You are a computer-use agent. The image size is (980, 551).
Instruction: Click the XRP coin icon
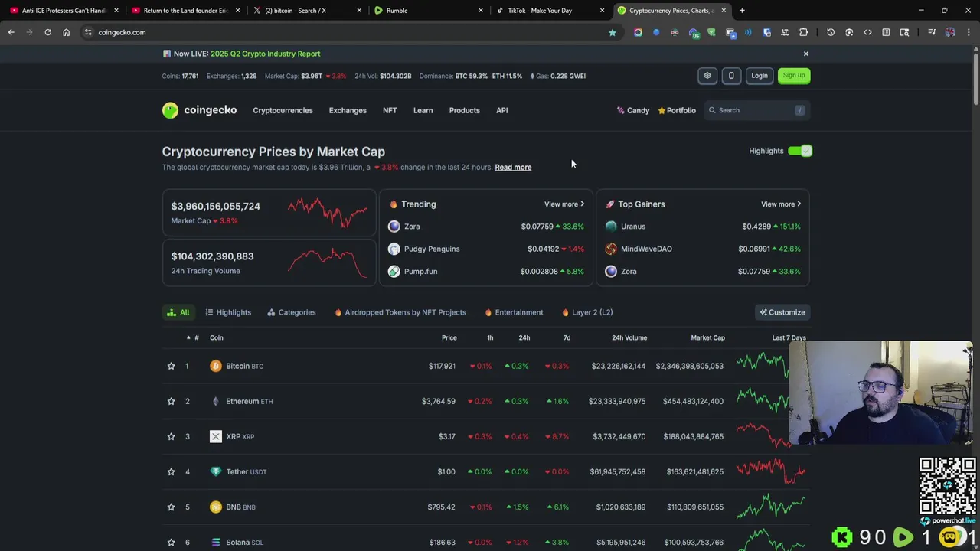click(216, 436)
